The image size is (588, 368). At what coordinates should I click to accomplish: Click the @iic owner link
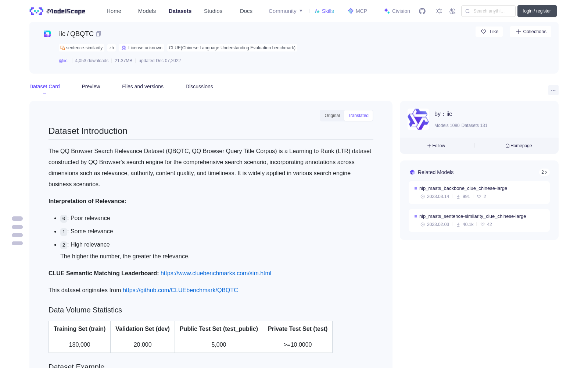tap(63, 61)
